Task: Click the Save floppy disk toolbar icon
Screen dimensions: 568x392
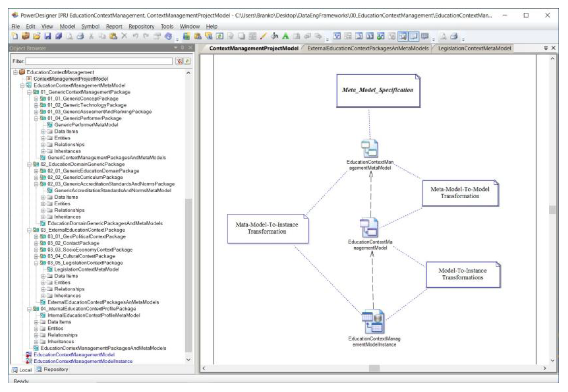Action: 47,36
